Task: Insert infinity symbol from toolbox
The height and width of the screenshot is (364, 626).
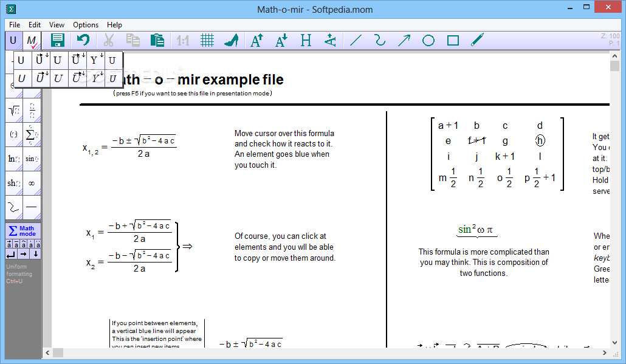Action: [32, 183]
